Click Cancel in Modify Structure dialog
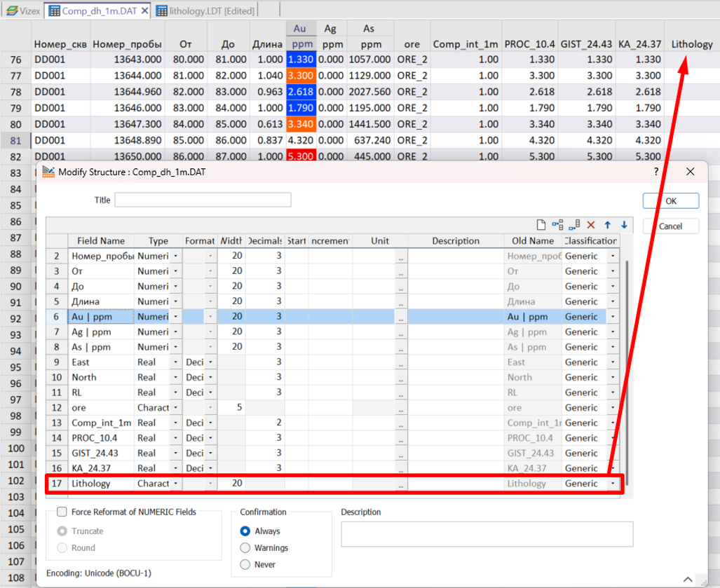Image resolution: width=720 pixels, height=588 pixels. tap(670, 226)
